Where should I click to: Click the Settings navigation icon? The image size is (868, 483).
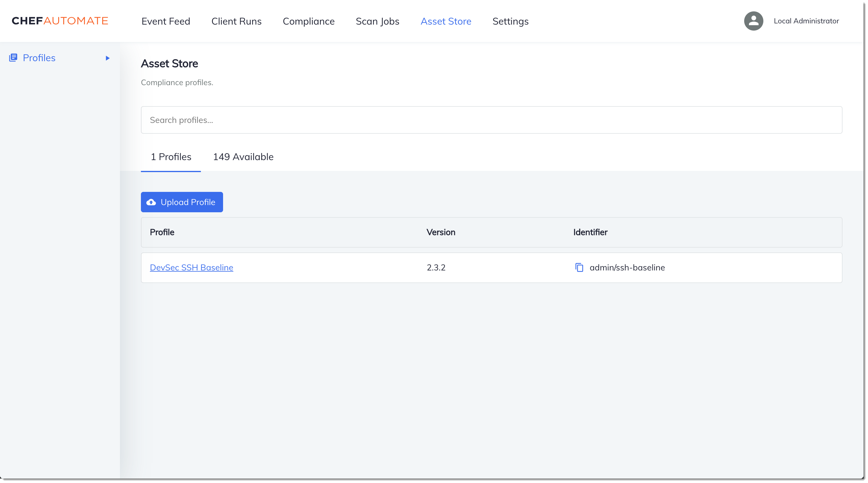point(510,21)
